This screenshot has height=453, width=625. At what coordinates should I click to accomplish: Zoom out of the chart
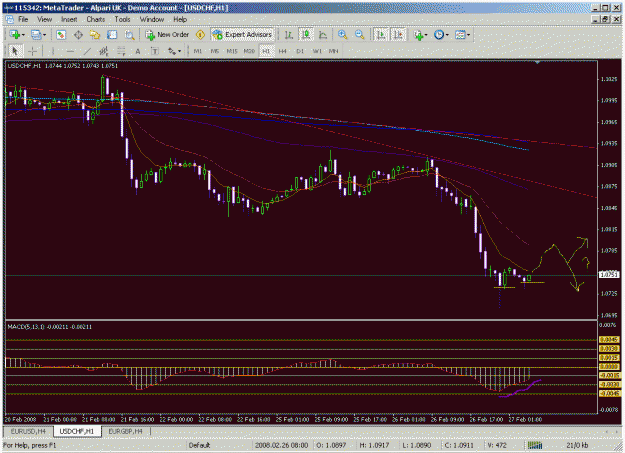tap(360, 35)
